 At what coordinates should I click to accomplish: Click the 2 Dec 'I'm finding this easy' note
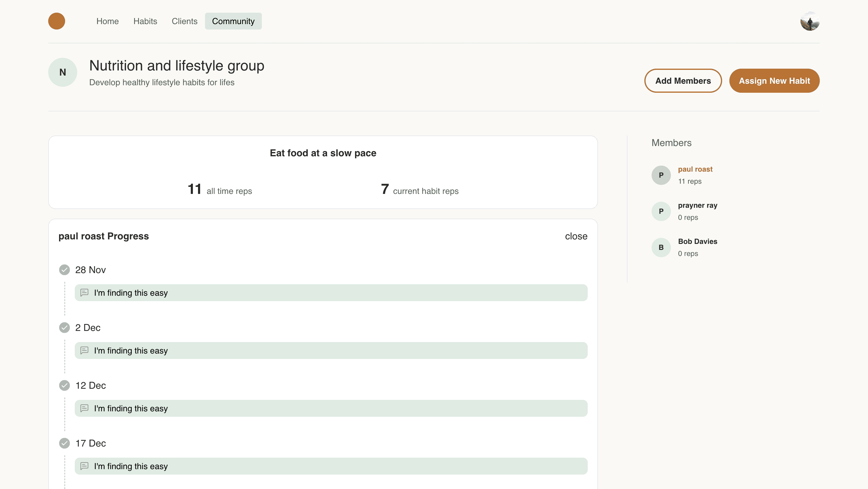tap(331, 351)
